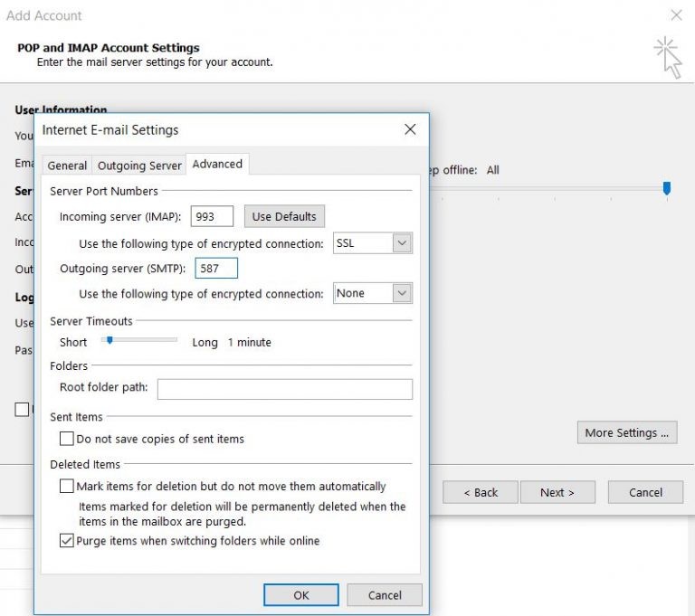695x616 pixels.
Task: Click the mail to keep offline slider
Action: [667, 188]
